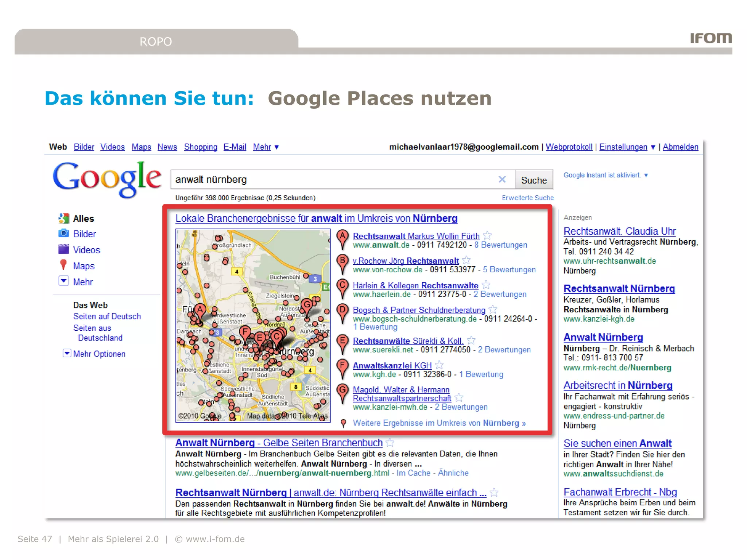Open Google Instant ist aktiviert dropdown
This screenshot has width=747, height=560.
click(x=606, y=175)
